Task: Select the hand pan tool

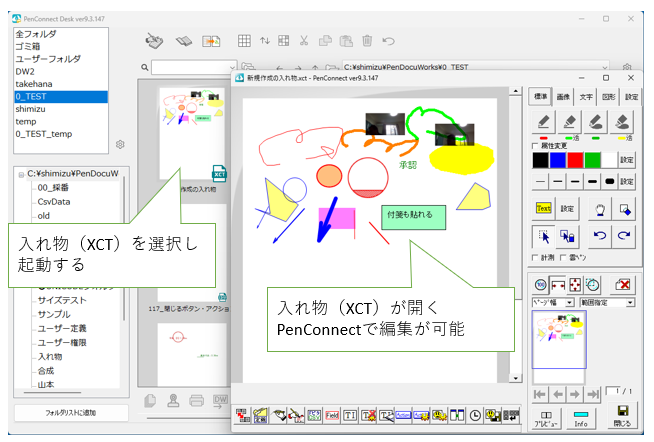Action: [x=601, y=208]
